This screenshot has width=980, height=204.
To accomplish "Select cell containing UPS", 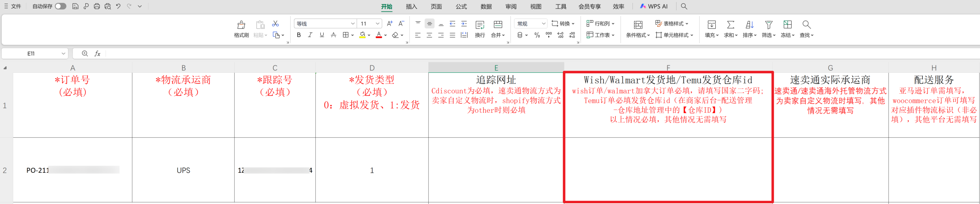I will (x=183, y=170).
